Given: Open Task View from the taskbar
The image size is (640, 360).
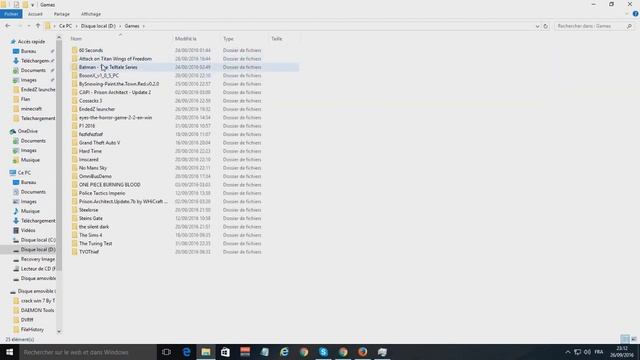Looking at the screenshot, I should (166, 352).
